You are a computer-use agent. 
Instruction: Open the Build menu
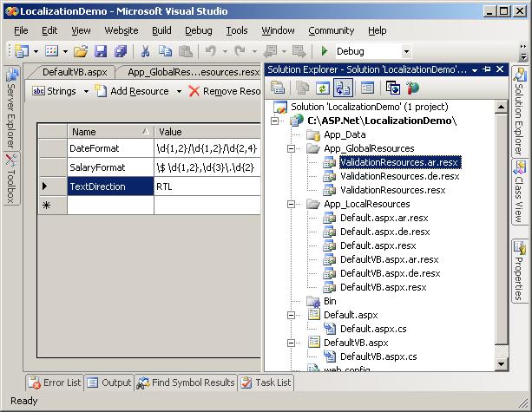(x=161, y=30)
